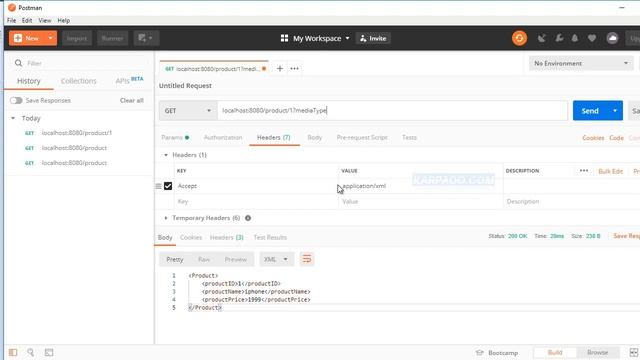Click the Invite button
The width and height of the screenshot is (640, 360).
373,38
